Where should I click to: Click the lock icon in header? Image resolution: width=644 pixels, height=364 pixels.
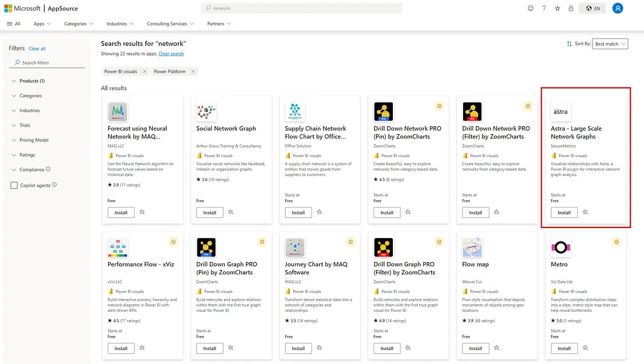point(571,8)
